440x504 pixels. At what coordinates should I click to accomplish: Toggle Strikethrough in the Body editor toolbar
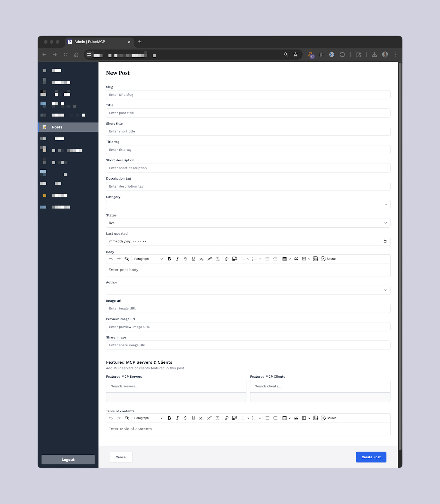coord(185,259)
